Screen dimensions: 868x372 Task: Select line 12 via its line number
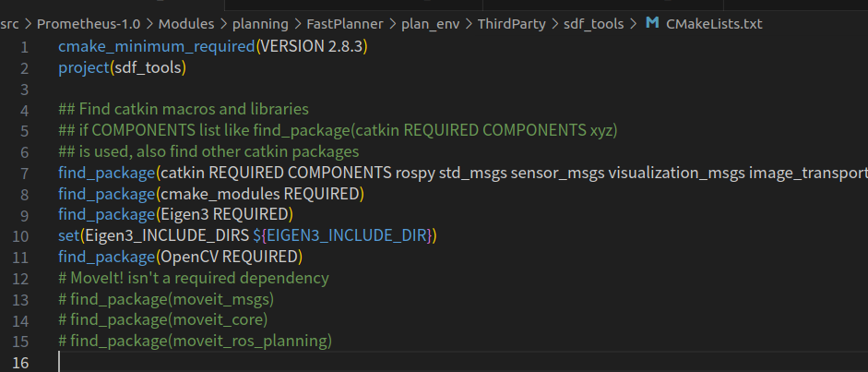(20, 279)
